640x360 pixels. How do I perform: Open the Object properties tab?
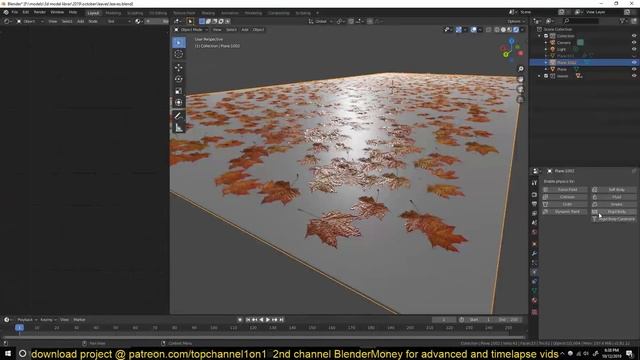(x=534, y=244)
